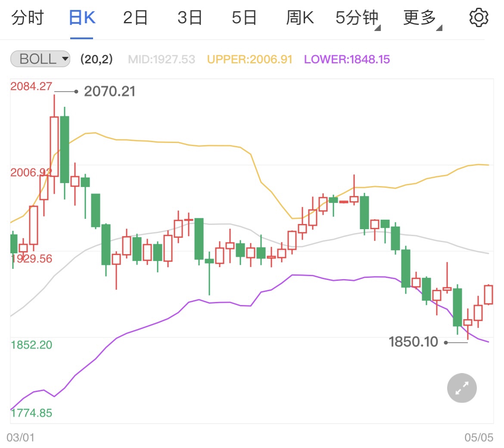Switch to the 分时 tab
The image size is (504, 448).
(27, 18)
